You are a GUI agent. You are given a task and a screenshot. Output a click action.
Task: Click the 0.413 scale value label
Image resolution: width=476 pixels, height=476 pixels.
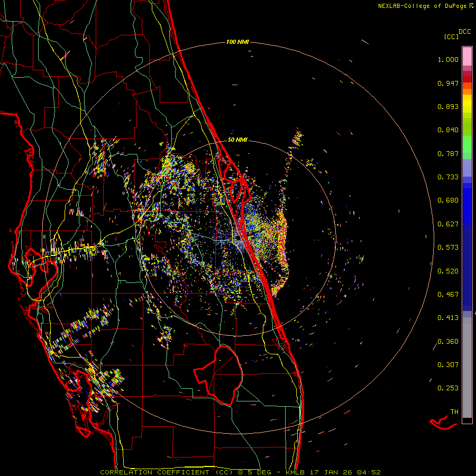coord(447,317)
